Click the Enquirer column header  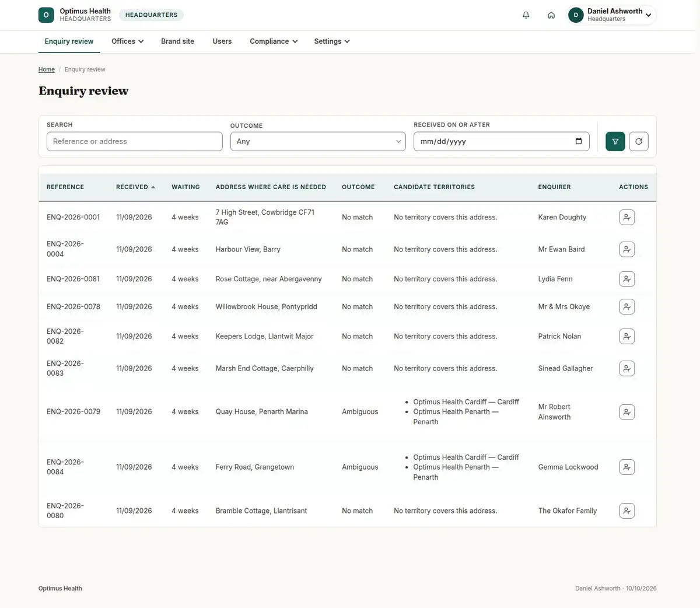pyautogui.click(x=554, y=187)
